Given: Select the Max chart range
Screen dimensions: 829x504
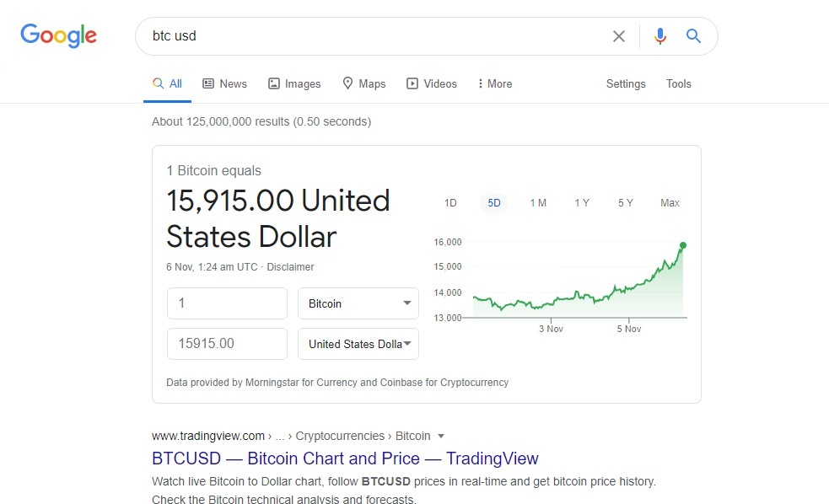Looking at the screenshot, I should pyautogui.click(x=670, y=203).
